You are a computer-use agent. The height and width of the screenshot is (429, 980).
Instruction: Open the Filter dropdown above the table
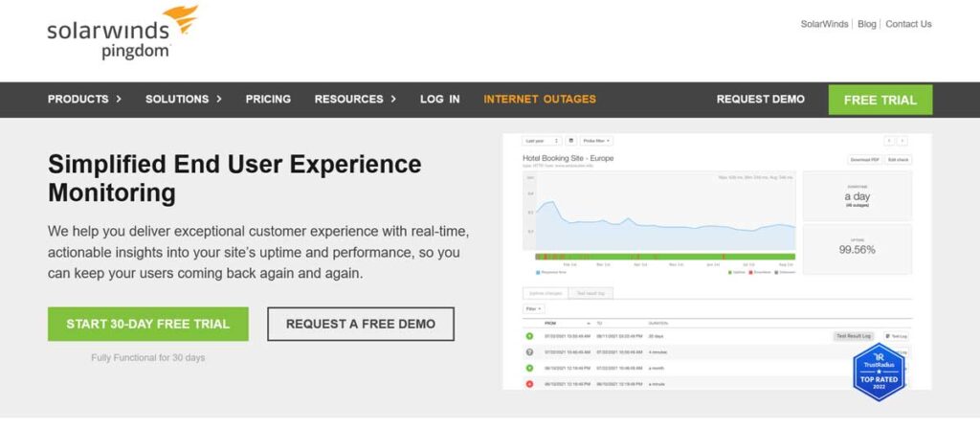(534, 309)
